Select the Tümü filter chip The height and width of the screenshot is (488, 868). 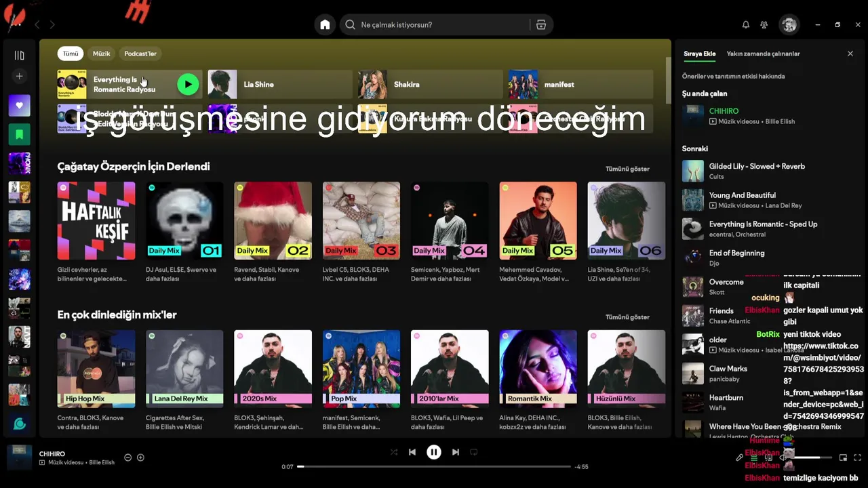click(x=71, y=54)
